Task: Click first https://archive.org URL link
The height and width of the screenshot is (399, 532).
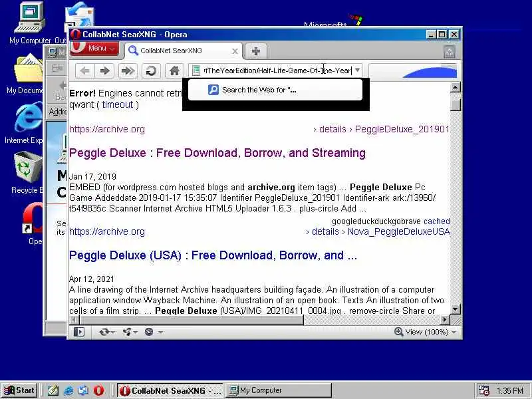Action: [x=107, y=129]
